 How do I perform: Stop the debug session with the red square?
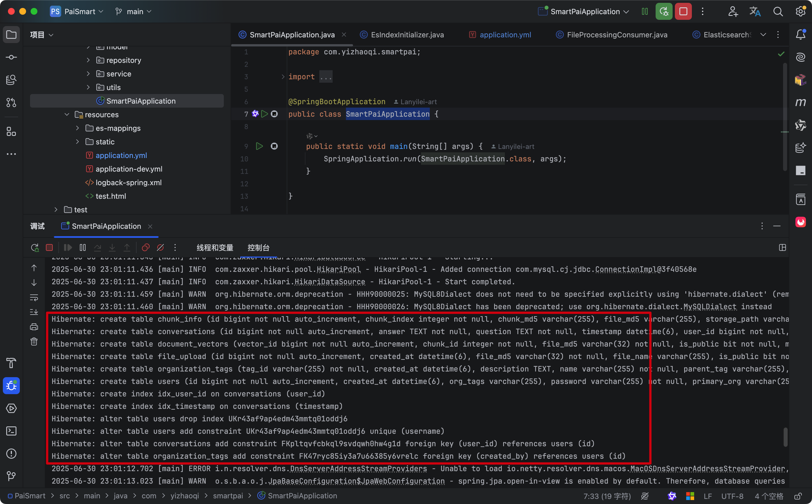tap(49, 248)
